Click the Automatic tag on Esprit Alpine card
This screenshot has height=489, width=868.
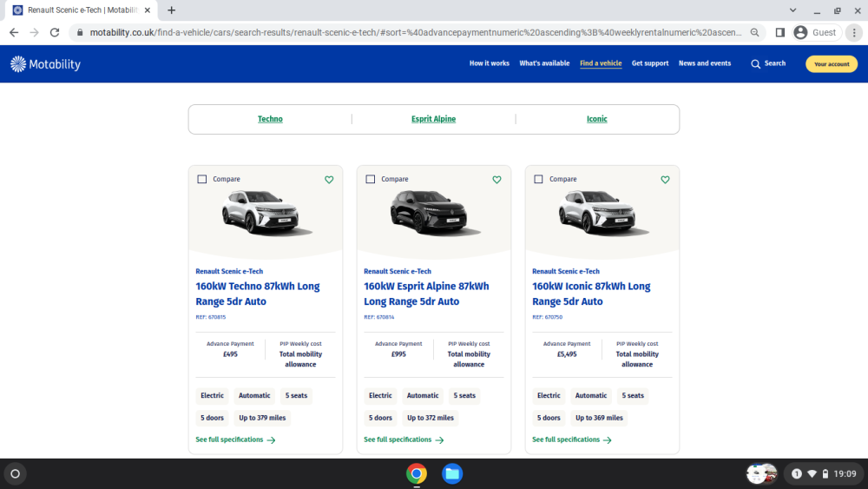(423, 395)
